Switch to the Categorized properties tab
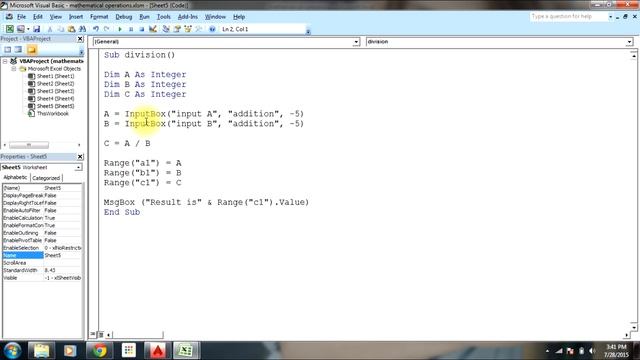 [46, 178]
